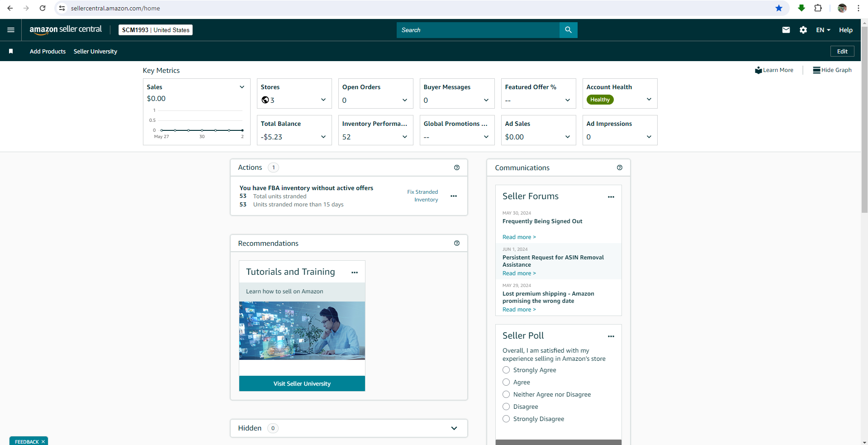Expand the Ad Impressions card
868x445 pixels.
tap(649, 137)
